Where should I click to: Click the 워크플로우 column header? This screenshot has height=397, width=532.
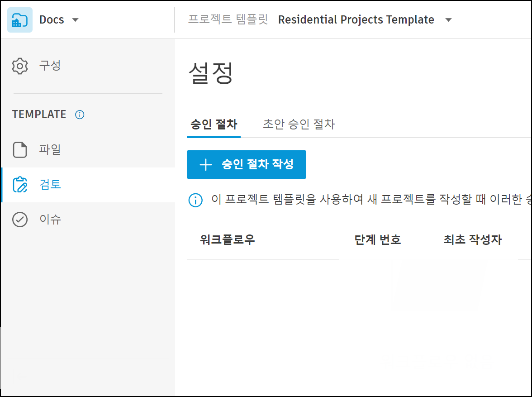[227, 240]
